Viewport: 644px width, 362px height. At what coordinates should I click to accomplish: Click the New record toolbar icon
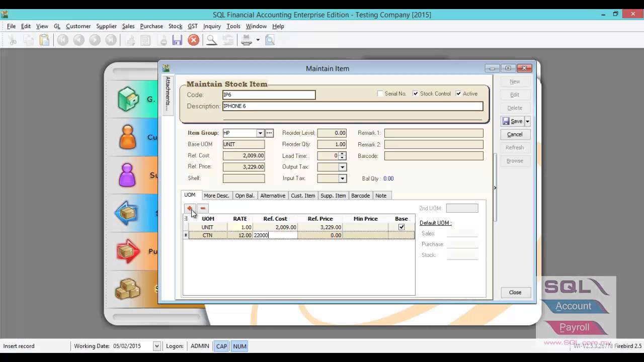[x=130, y=40]
